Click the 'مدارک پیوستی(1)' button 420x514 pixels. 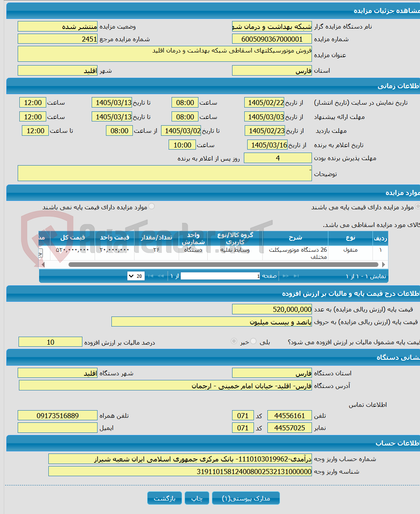pyautogui.click(x=246, y=498)
